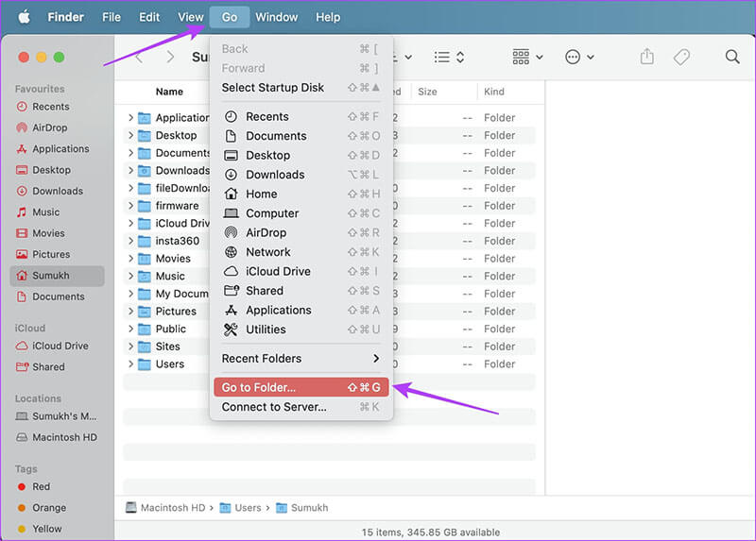Image resolution: width=756 pixels, height=541 pixels.
Task: Expand the Pictures folder row
Action: 130,312
